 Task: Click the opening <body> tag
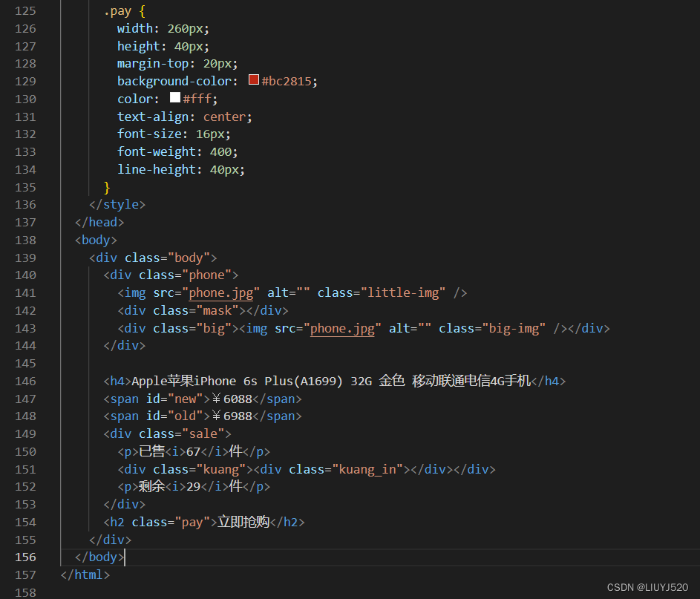(96, 240)
